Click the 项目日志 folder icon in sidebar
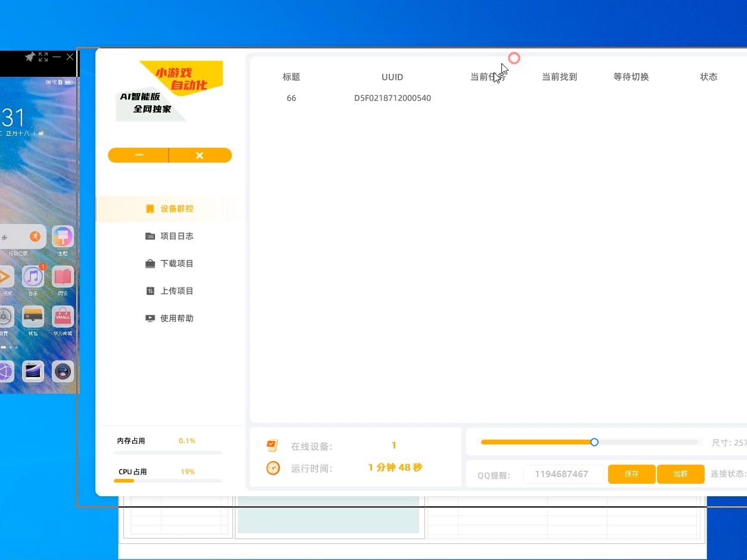 tap(150, 236)
